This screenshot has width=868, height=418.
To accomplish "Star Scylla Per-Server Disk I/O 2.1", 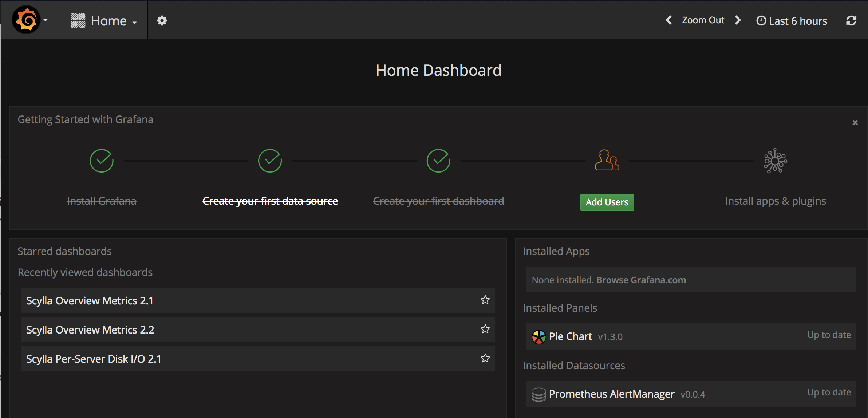I will (x=485, y=358).
